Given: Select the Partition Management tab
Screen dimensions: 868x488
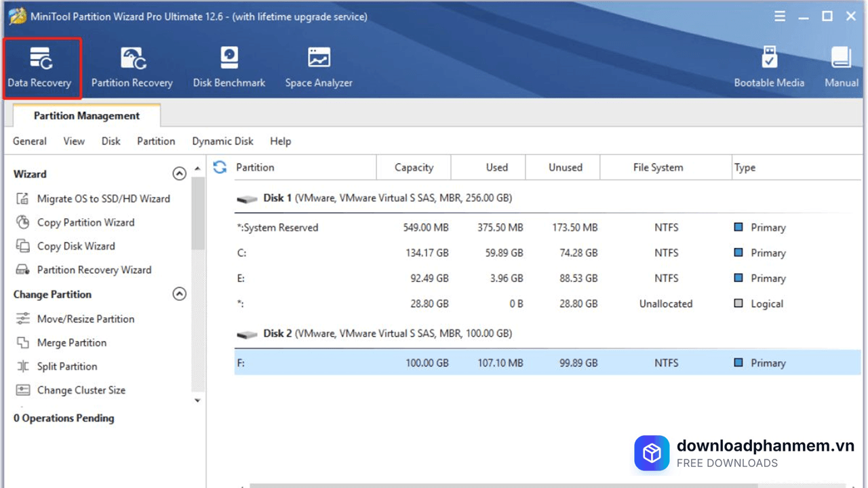Looking at the screenshot, I should coord(87,116).
